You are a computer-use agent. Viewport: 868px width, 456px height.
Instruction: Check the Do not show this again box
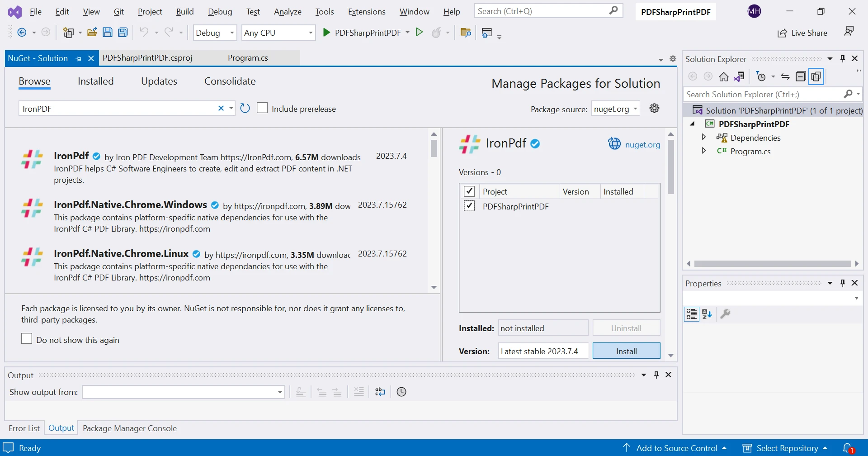27,339
